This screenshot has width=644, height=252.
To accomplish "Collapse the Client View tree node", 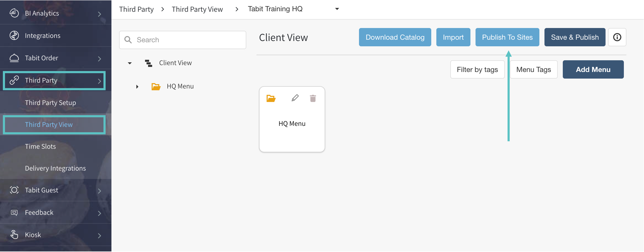I will click(130, 63).
